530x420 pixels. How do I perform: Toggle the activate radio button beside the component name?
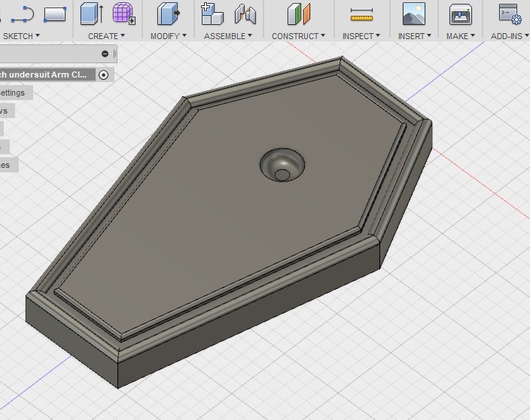(104, 75)
